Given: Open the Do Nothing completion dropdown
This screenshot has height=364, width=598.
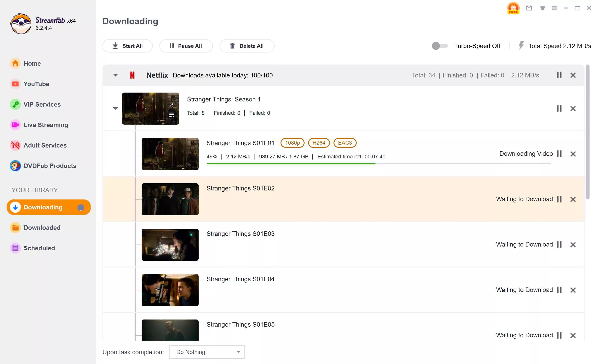Looking at the screenshot, I should 207,352.
